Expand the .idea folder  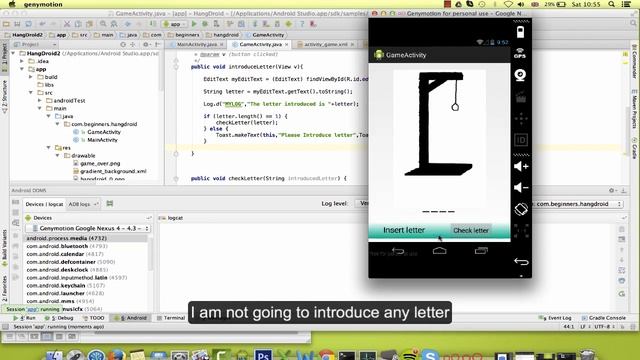(x=22, y=61)
